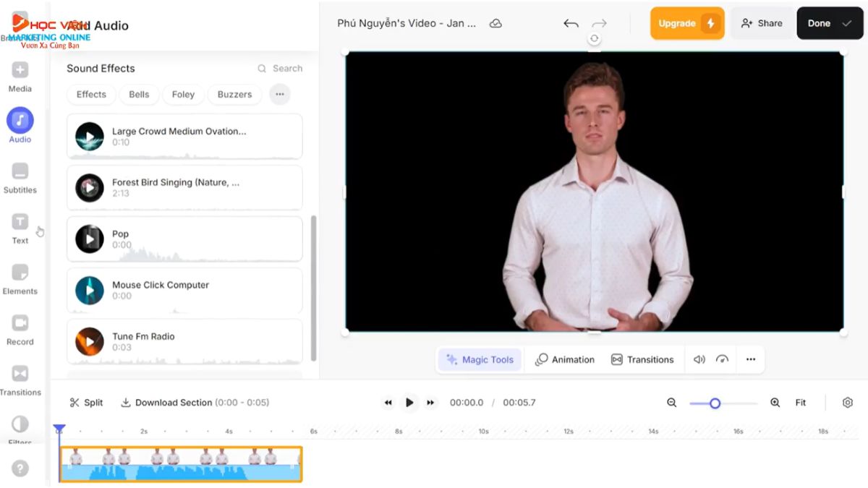Click the blue playhead marker
This screenshot has height=488, width=868.
click(59, 429)
